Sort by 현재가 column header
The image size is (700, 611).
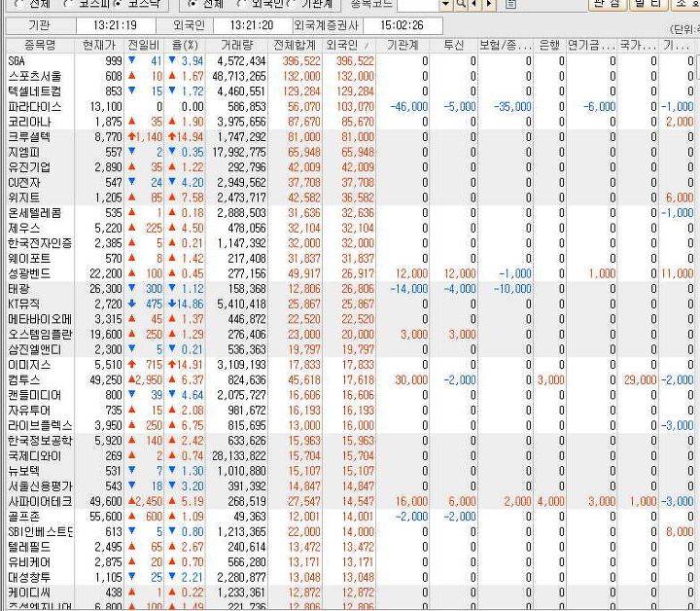coord(98,45)
